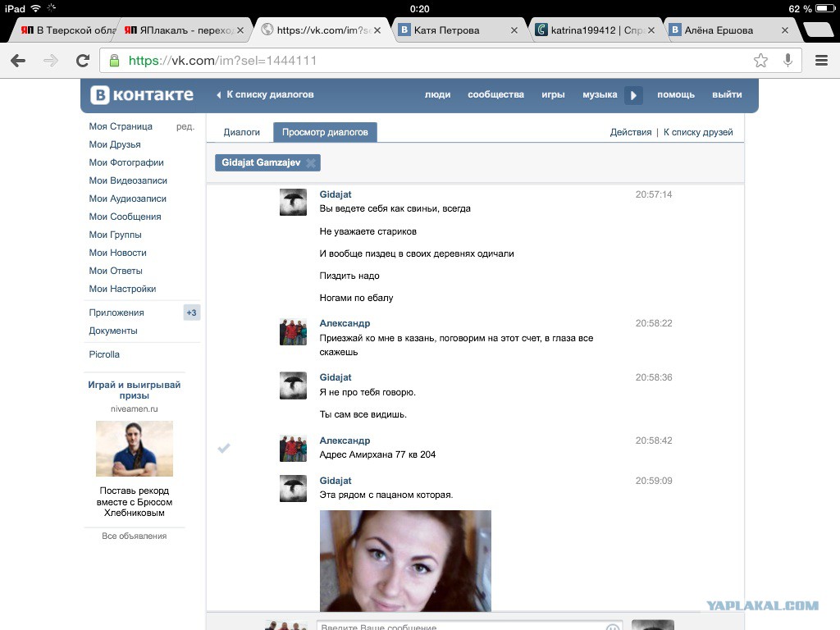The width and height of the screenshot is (840, 630).
Task: Click the VKontakte logo
Action: click(142, 95)
